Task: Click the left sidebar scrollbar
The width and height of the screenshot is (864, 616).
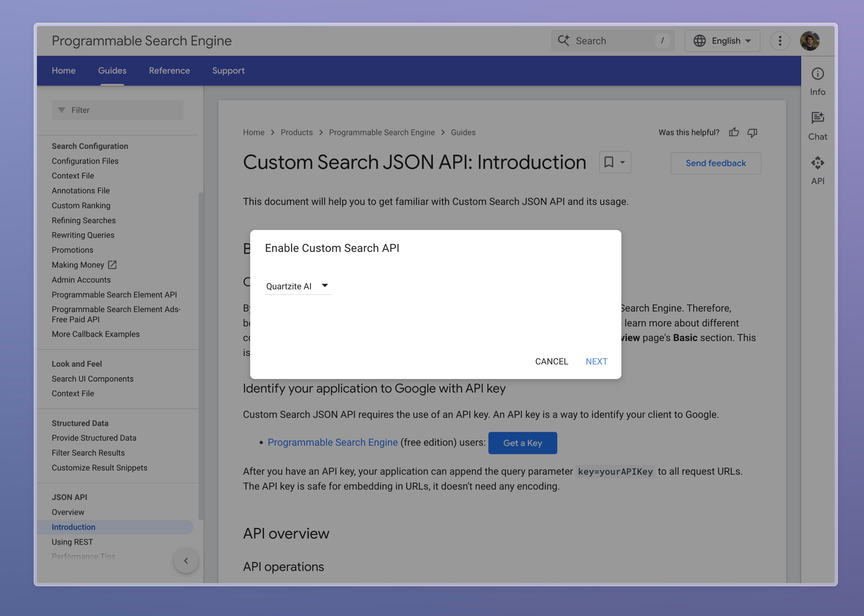Action: 201,356
